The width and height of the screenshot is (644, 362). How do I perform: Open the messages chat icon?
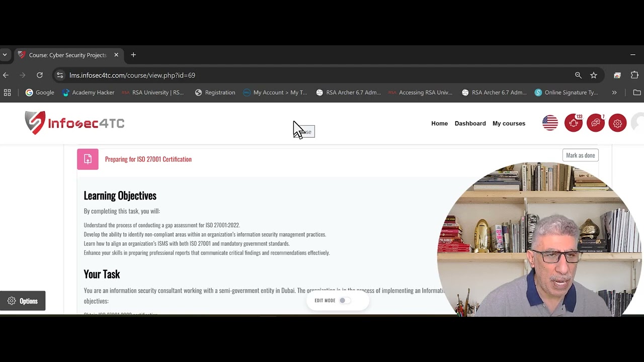[x=595, y=123]
